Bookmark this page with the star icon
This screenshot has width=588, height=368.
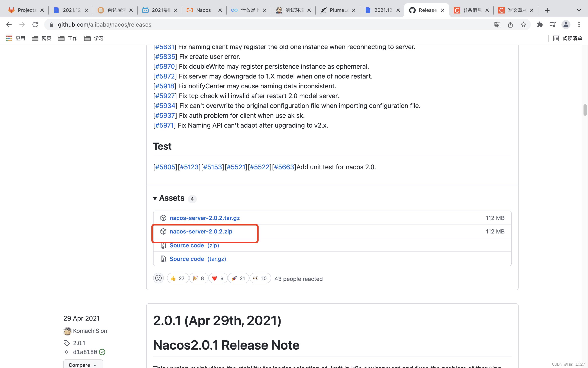[x=523, y=25]
